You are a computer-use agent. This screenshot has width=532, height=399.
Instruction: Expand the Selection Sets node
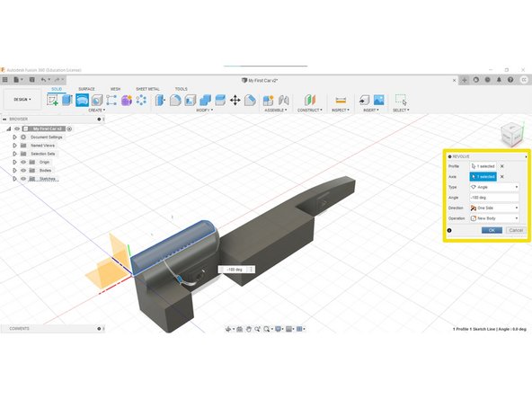coord(14,154)
